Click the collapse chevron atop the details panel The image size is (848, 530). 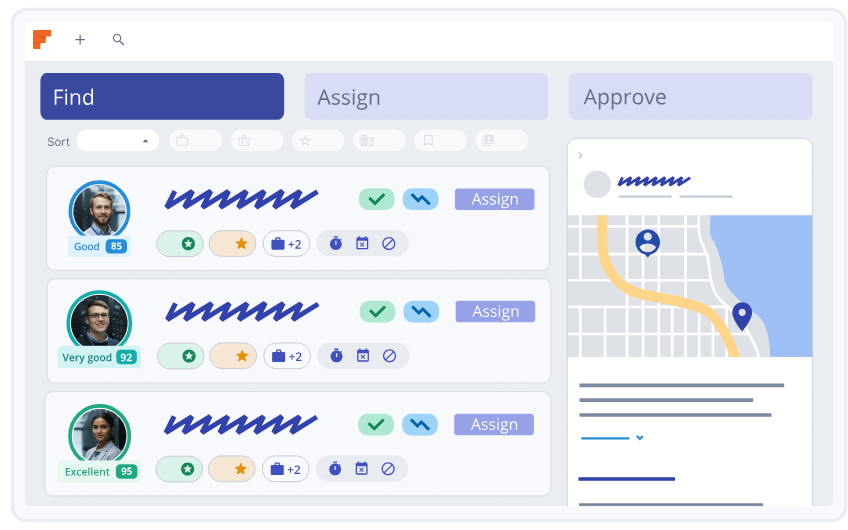pyautogui.click(x=581, y=155)
